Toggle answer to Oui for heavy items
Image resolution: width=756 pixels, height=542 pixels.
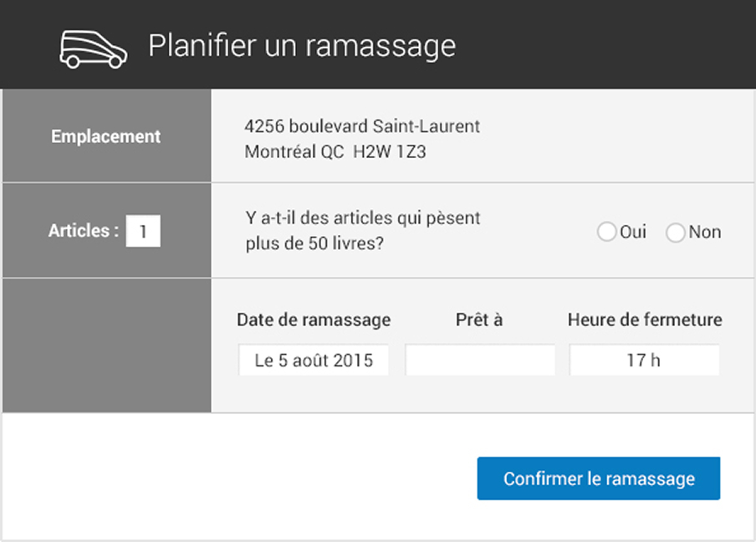point(607,232)
